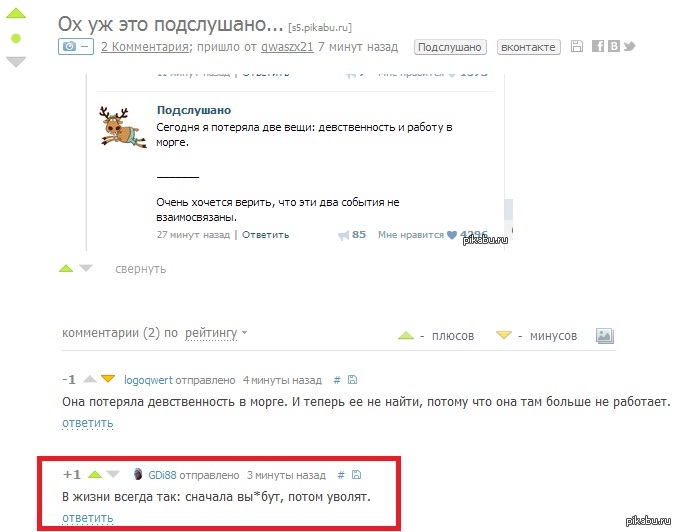Screen dimensions: 676x532
Task: Toggle the camera image collapse button
Action: coord(76,46)
